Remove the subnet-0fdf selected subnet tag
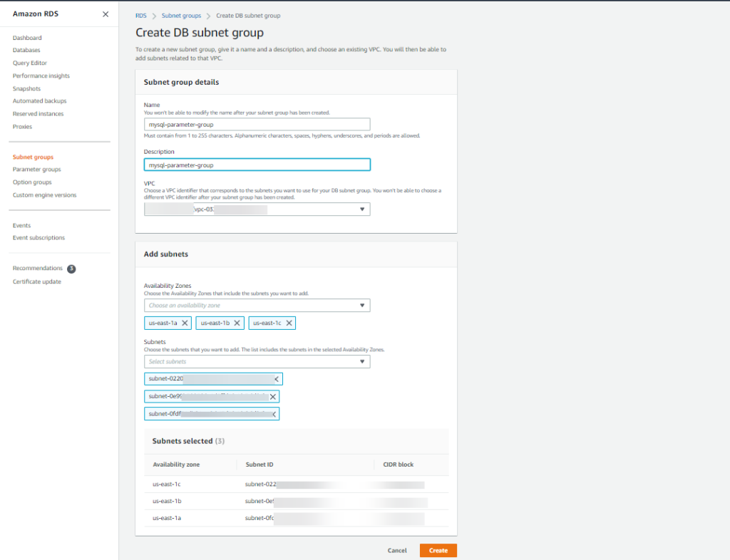The width and height of the screenshot is (730, 560). point(274,414)
